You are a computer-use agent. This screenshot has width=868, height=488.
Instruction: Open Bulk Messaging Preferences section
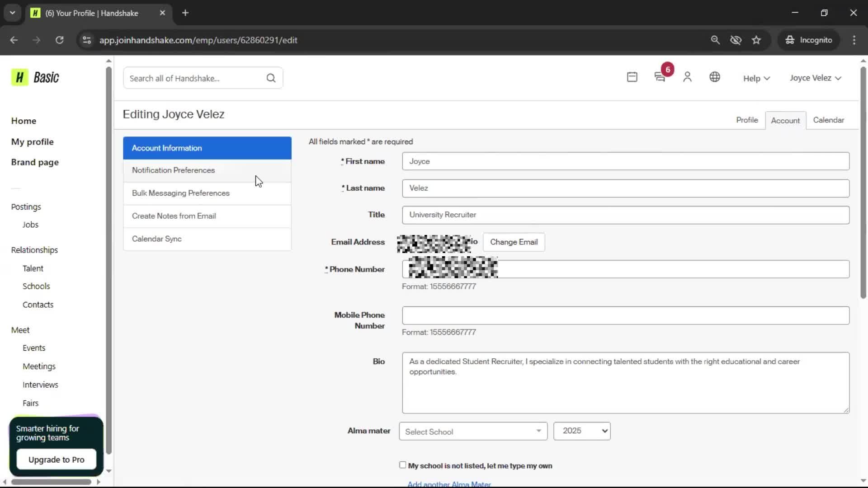tap(207, 193)
